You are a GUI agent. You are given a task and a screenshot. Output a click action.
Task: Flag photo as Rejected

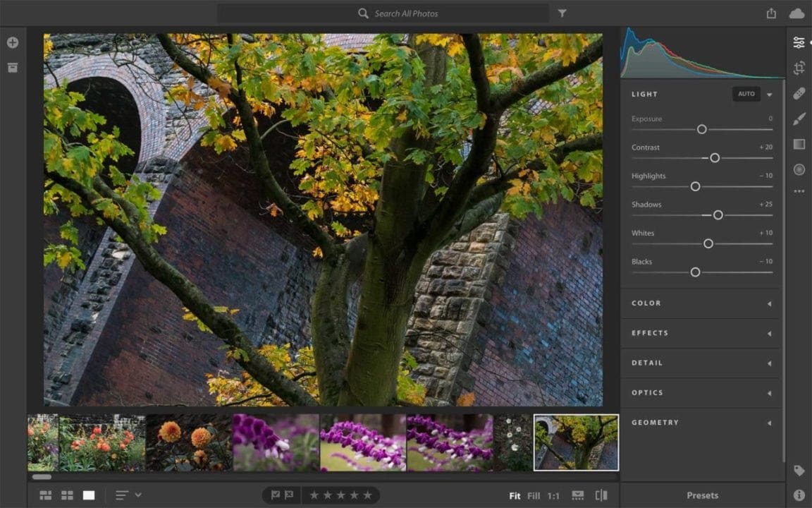(289, 495)
